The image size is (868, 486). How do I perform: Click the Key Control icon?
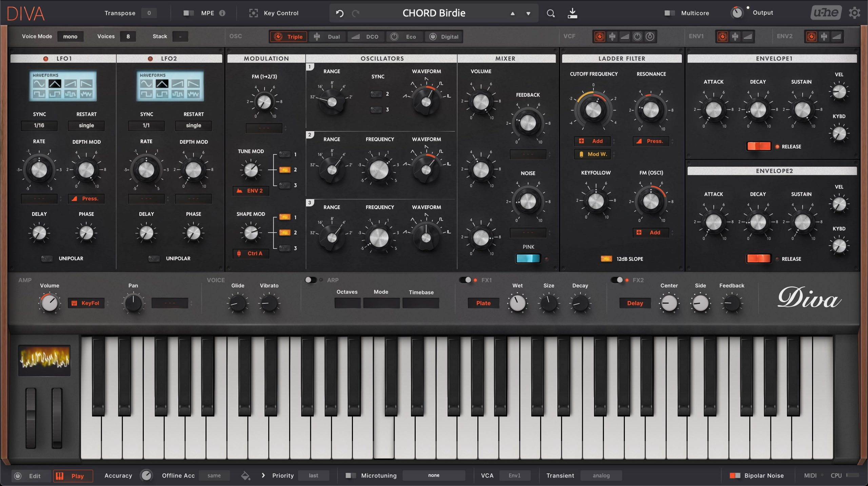tap(253, 13)
